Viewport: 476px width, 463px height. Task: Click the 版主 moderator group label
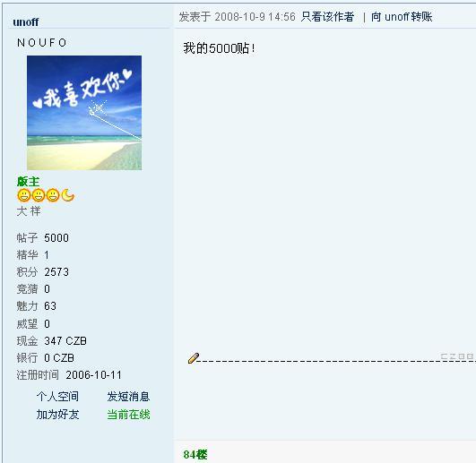point(28,182)
